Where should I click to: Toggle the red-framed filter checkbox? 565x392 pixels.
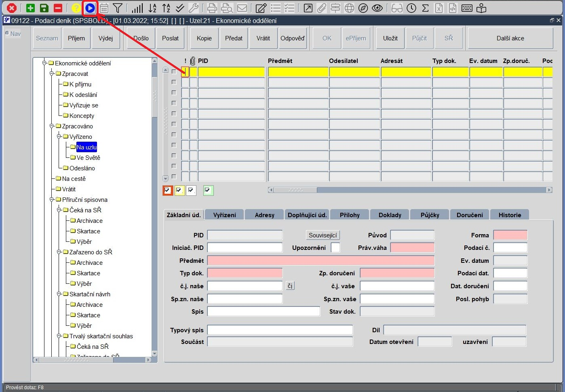tap(167, 190)
